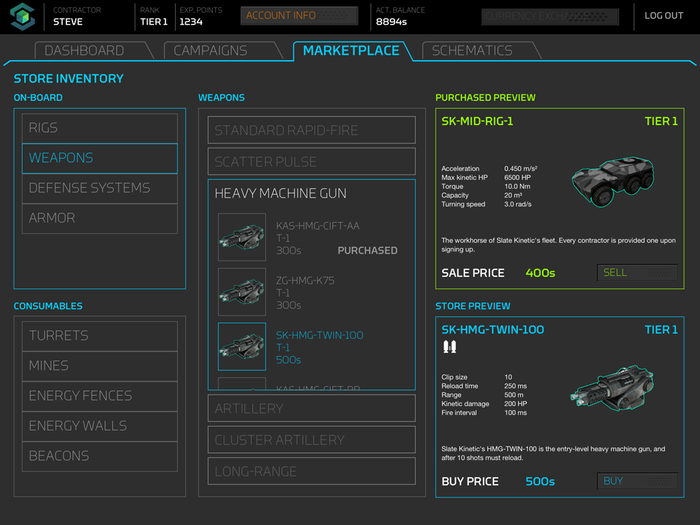700x525 pixels.
Task: Select the Marketplace tab
Action: tap(351, 50)
